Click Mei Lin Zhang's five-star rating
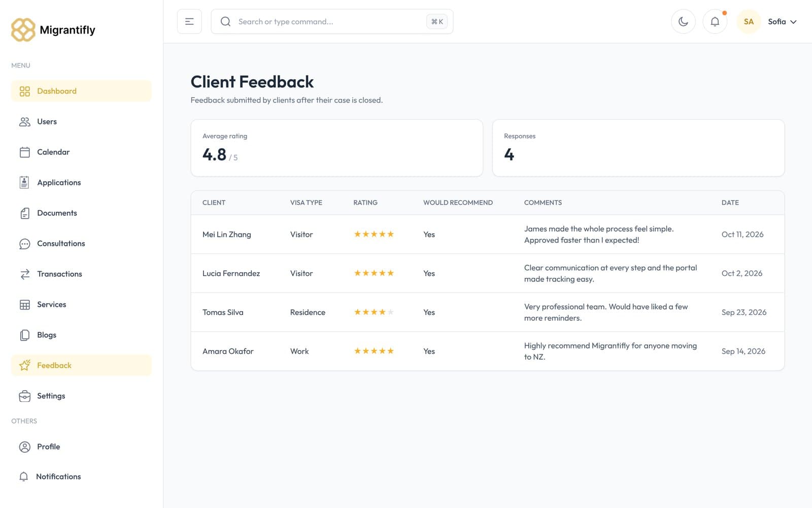812x508 pixels. pos(374,234)
